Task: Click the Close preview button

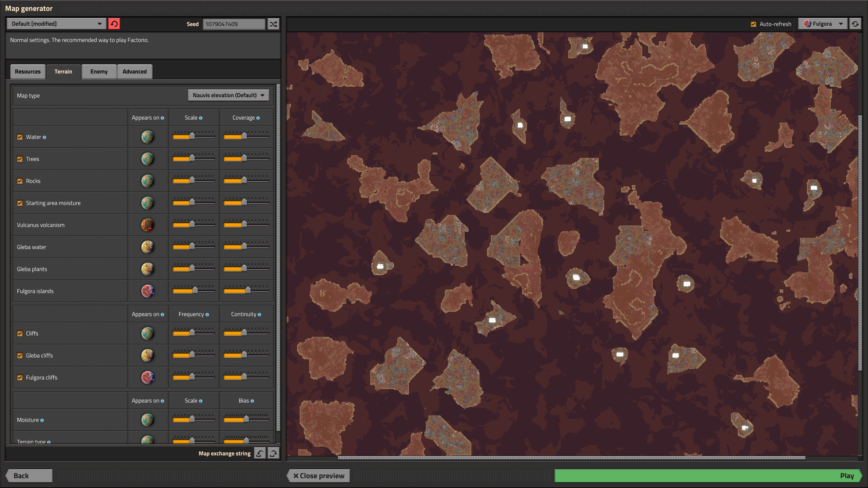Action: click(x=319, y=475)
